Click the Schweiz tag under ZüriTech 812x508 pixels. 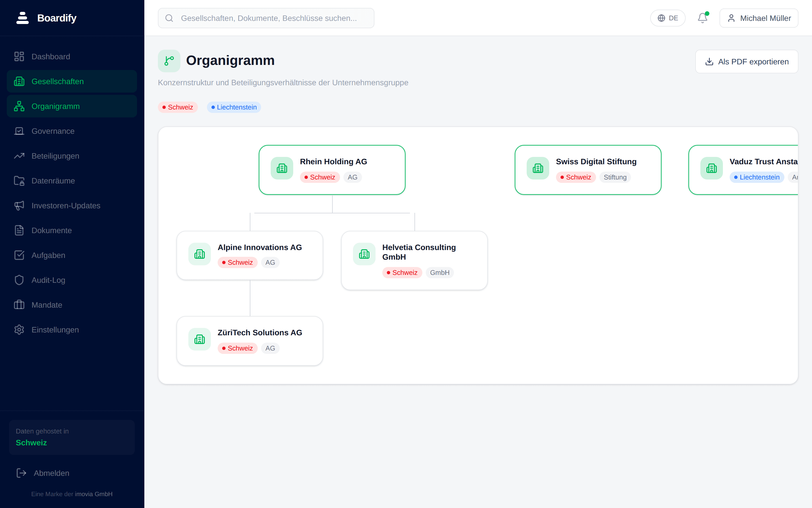point(238,348)
